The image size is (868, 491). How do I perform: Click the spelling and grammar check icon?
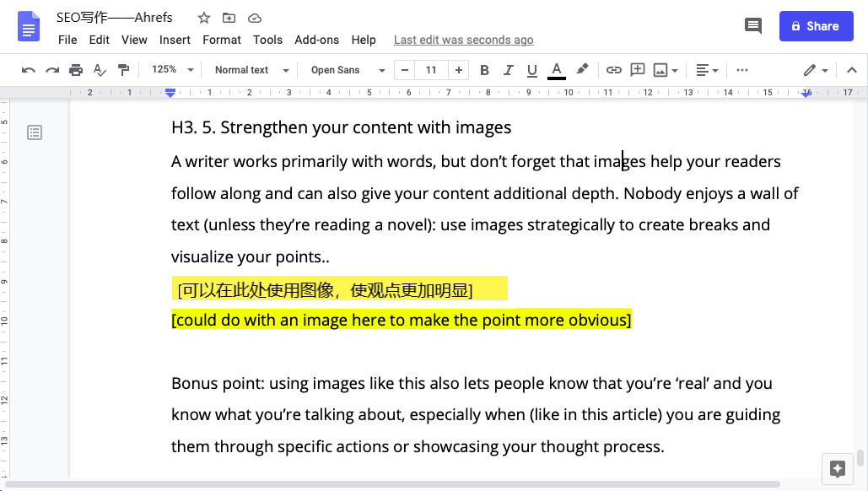coord(100,70)
